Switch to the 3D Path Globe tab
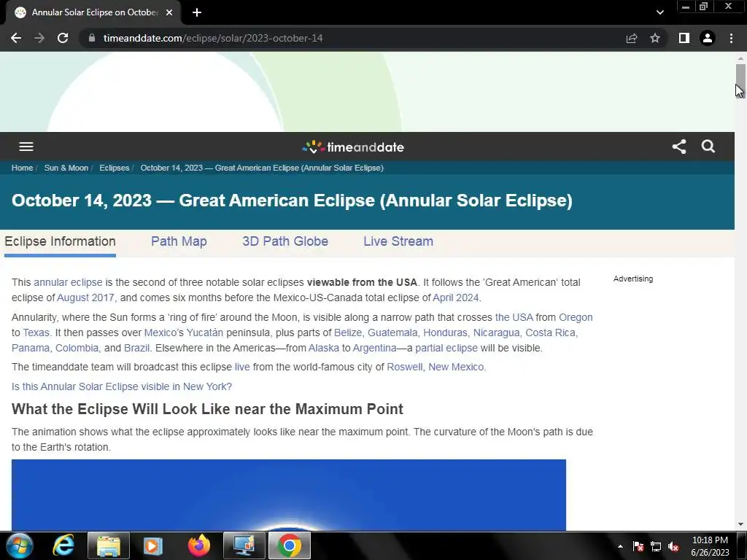 coord(285,241)
